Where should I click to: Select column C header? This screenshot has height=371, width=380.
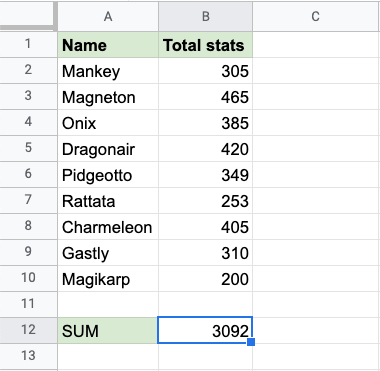(316, 16)
